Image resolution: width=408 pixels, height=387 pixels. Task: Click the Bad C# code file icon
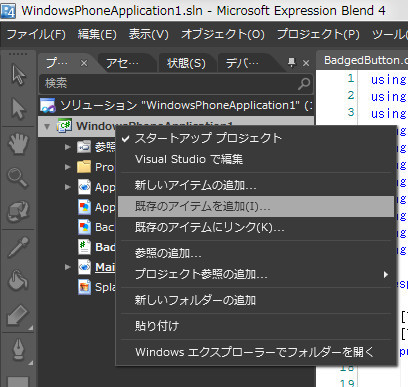(84, 247)
